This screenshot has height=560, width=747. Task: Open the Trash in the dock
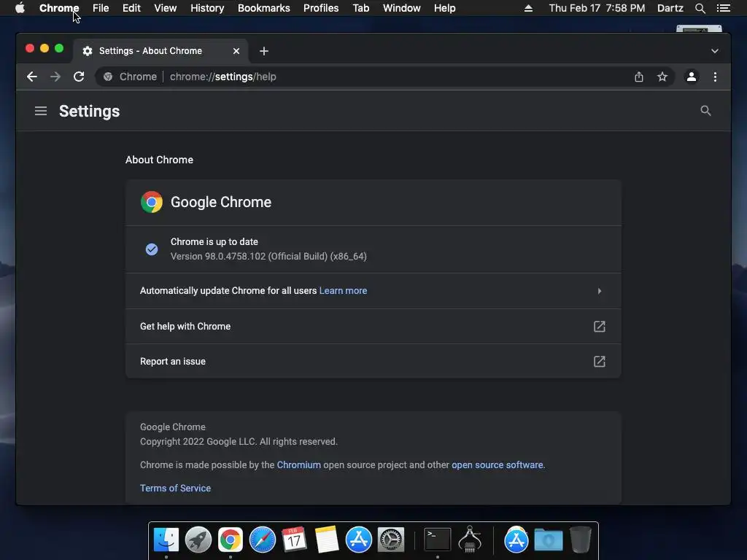coord(580,540)
